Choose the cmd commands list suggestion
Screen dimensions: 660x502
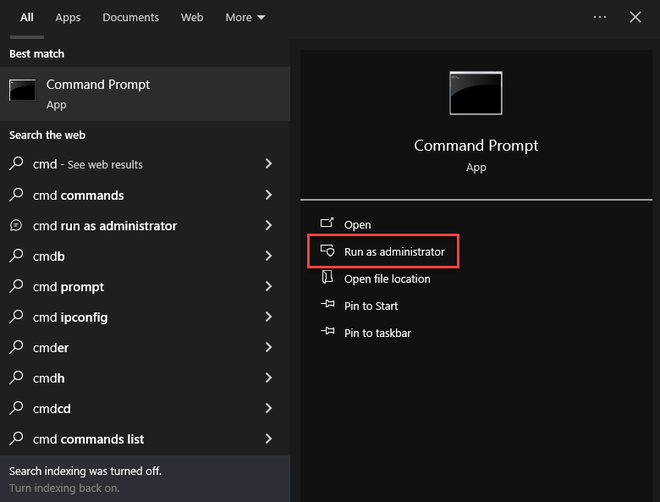point(88,439)
